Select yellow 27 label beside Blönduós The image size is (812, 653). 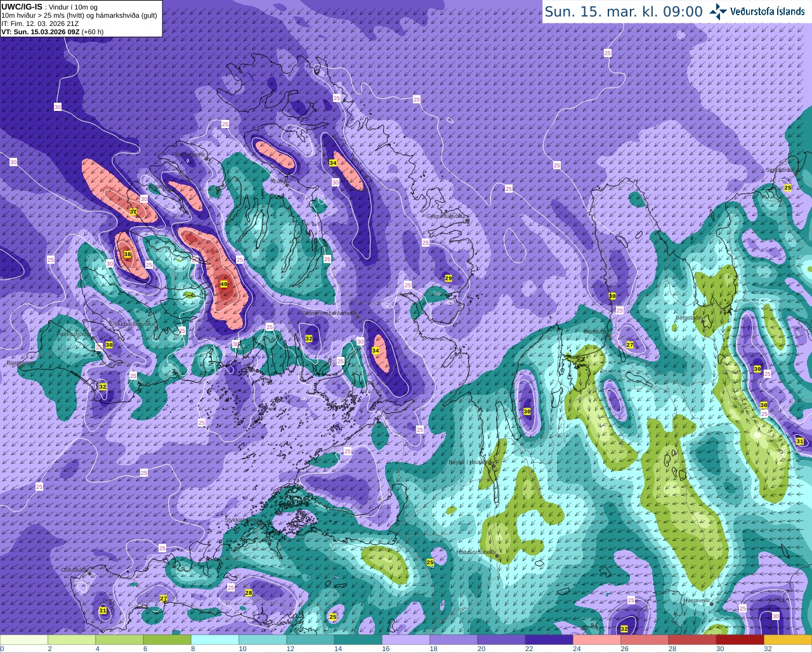630,345
